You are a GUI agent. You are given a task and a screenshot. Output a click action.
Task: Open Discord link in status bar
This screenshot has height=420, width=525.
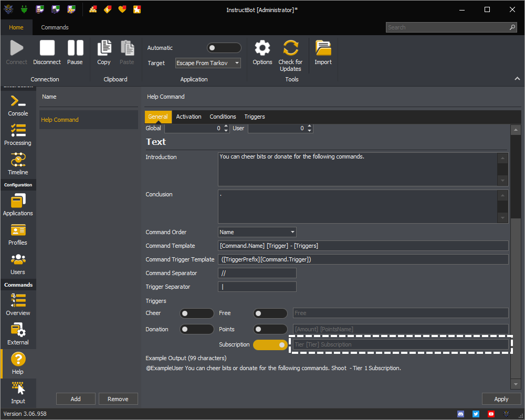coord(461,414)
